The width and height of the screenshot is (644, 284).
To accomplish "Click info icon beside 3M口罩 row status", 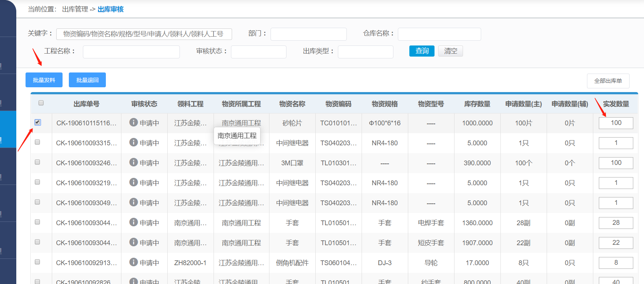I will click(x=134, y=162).
